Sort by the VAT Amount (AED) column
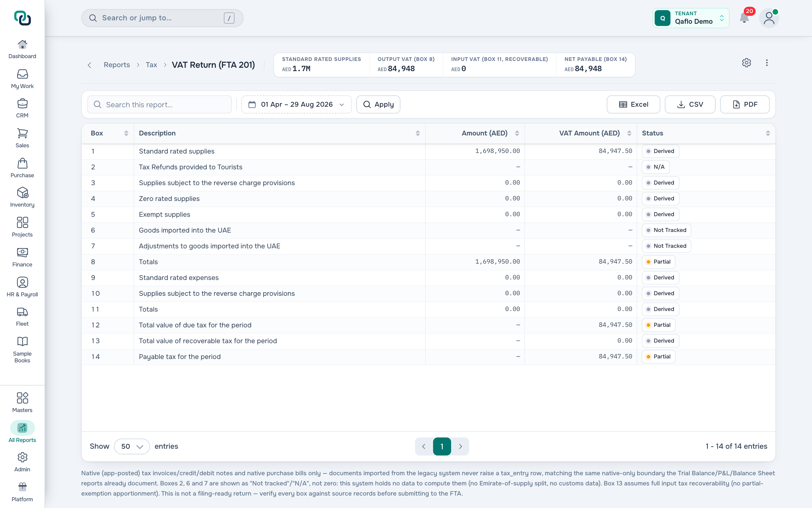The image size is (812, 508). point(629,133)
